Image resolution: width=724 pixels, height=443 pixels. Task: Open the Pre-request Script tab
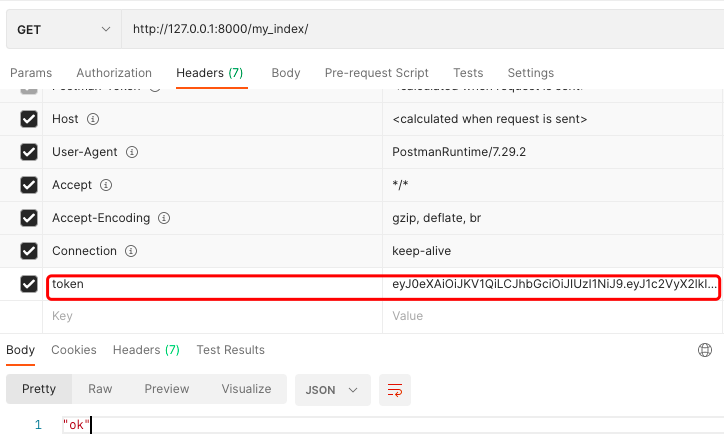tap(376, 73)
